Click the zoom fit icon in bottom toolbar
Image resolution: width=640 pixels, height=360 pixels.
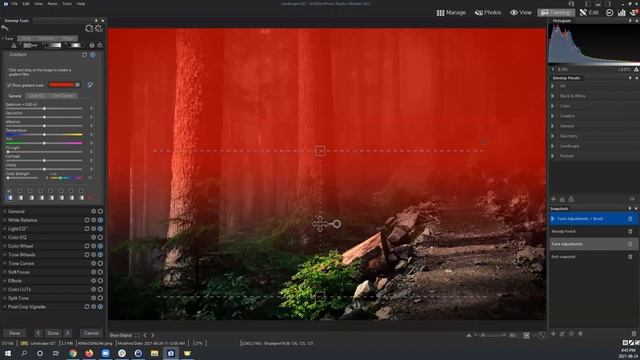[527, 335]
